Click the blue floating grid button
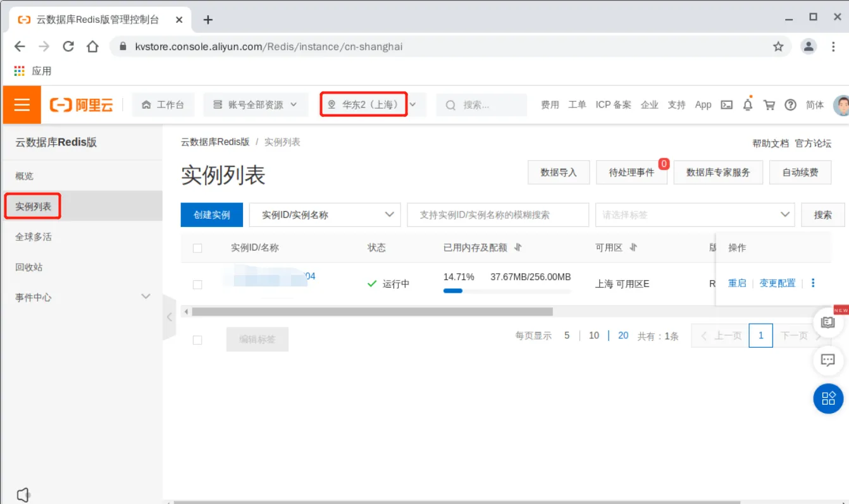 (x=828, y=398)
